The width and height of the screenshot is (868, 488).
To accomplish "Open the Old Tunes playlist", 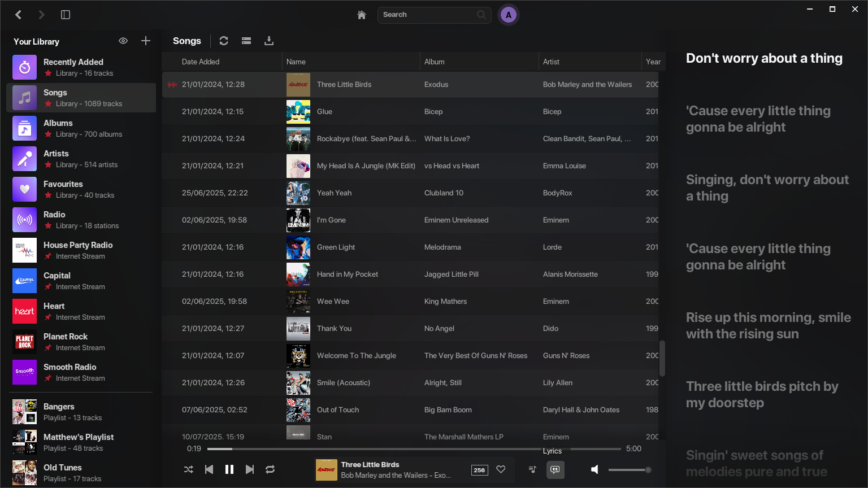I will point(81,473).
